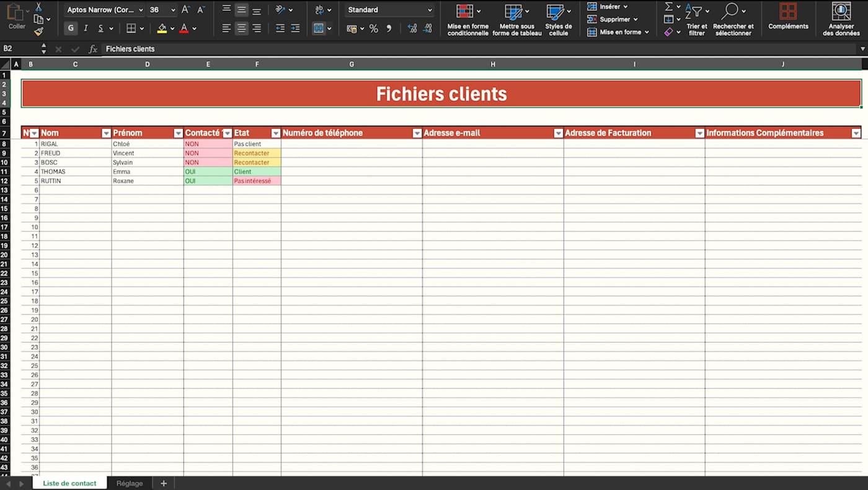Open the Supprimer menu
The width and height of the screenshot is (868, 490).
(612, 19)
